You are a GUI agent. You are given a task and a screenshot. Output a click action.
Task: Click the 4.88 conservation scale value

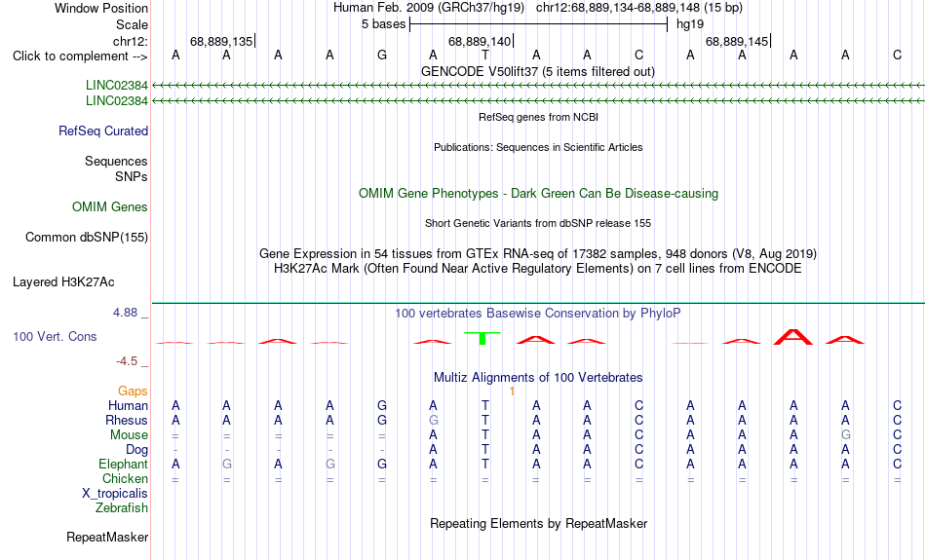pyautogui.click(x=125, y=313)
